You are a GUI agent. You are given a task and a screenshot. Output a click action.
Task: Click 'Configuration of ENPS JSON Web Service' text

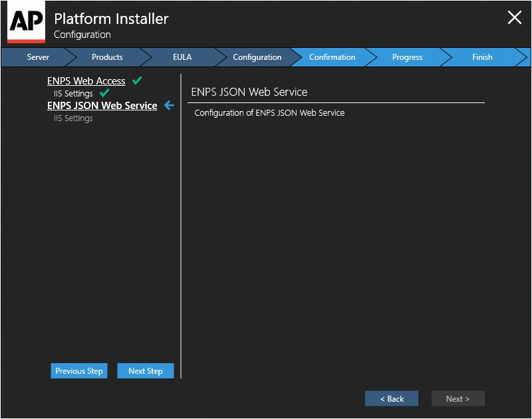[269, 112]
